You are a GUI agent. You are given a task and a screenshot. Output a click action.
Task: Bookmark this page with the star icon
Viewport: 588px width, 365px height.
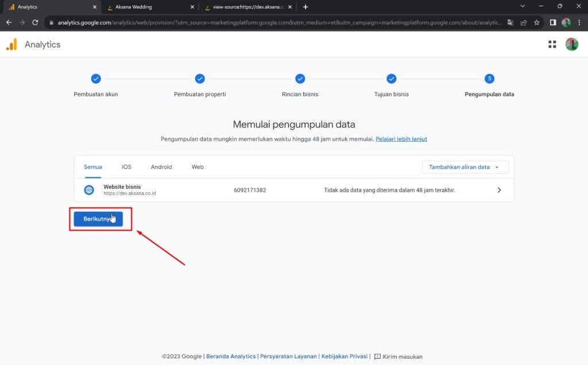(536, 22)
